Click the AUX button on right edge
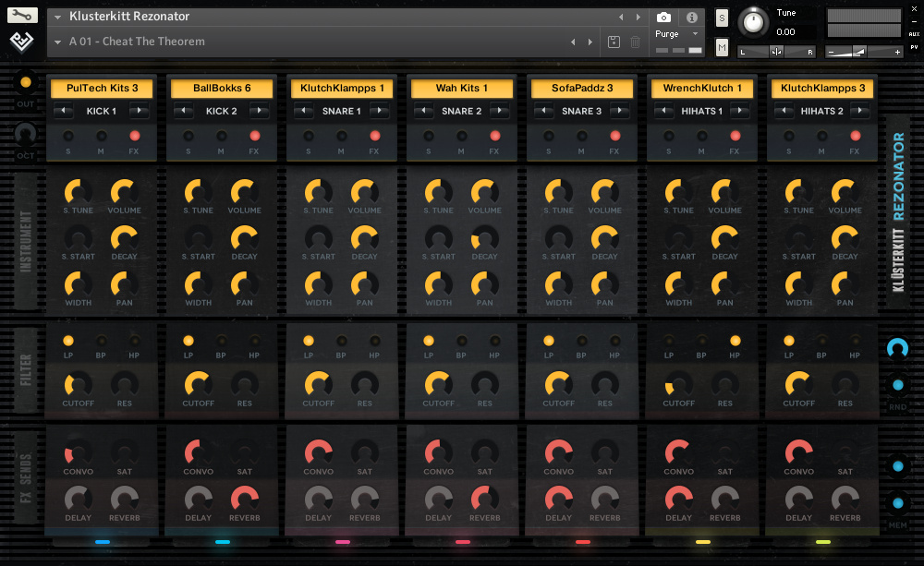The height and width of the screenshot is (566, 924). pyautogui.click(x=914, y=34)
